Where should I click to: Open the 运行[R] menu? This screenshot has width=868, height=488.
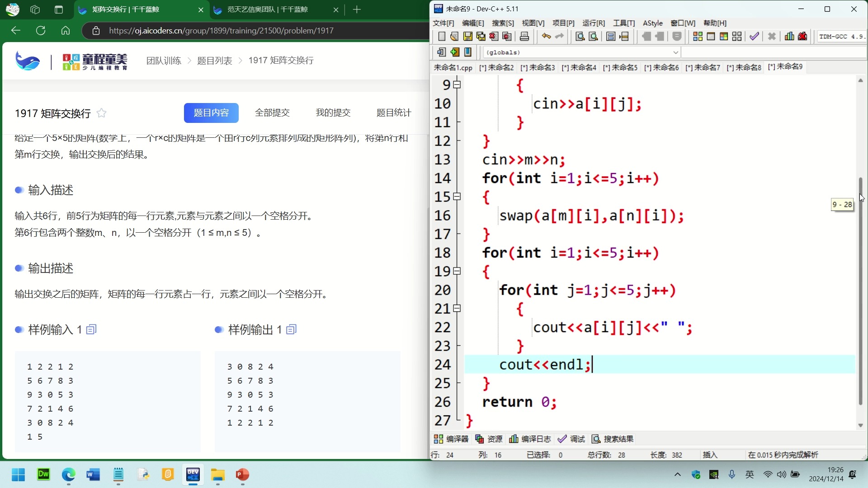click(x=593, y=23)
